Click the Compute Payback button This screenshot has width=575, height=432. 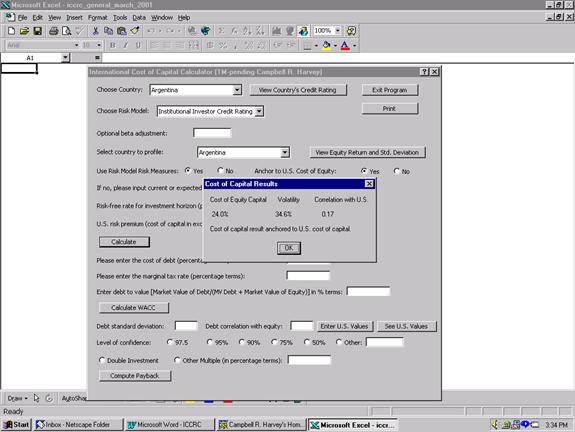click(135, 376)
